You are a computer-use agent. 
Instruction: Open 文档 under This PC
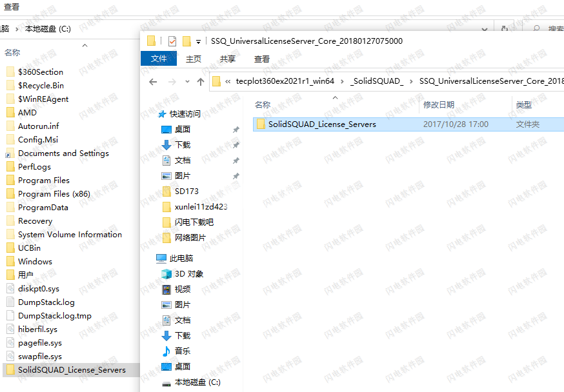coord(176,320)
